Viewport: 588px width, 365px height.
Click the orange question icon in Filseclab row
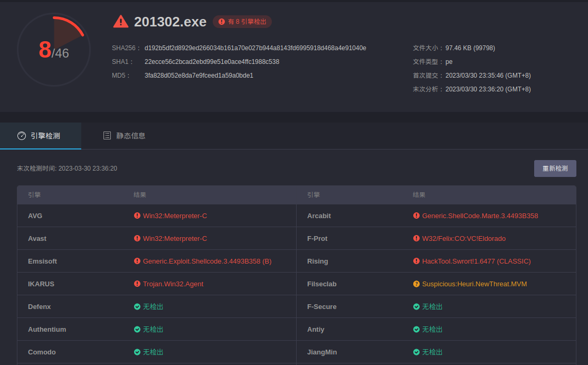[x=416, y=284]
